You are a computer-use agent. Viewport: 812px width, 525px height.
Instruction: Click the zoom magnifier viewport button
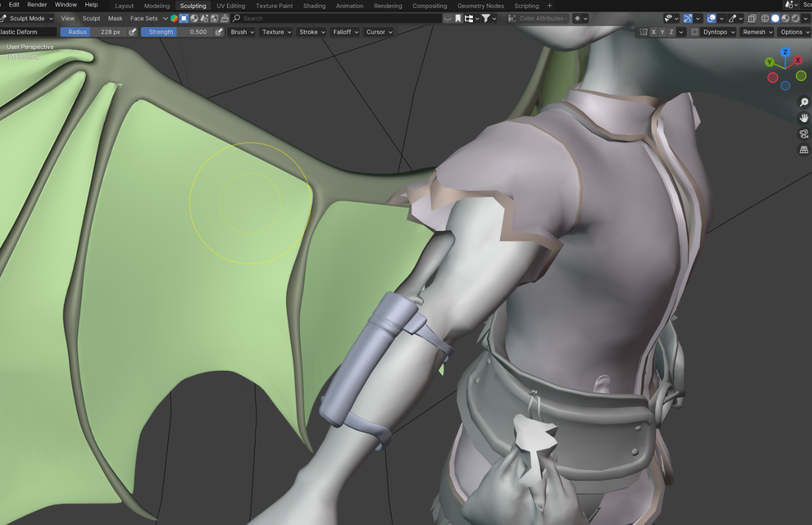tap(804, 102)
